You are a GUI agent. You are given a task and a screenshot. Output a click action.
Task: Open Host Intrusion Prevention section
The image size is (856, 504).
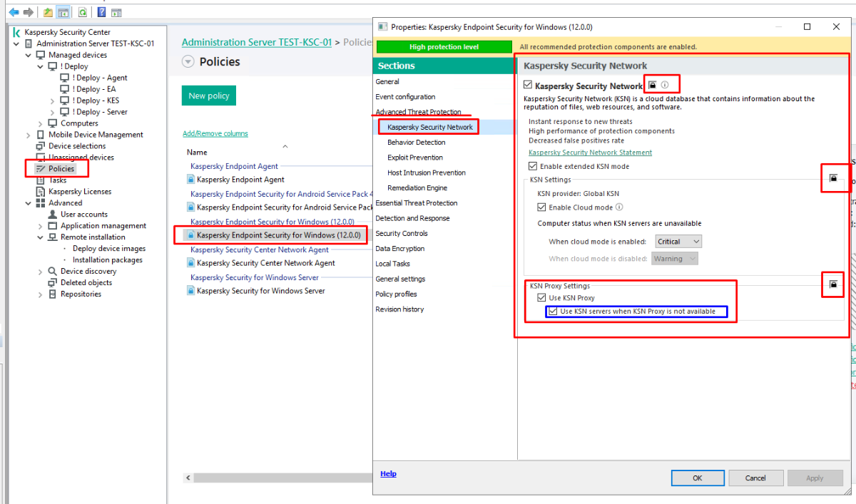click(427, 173)
